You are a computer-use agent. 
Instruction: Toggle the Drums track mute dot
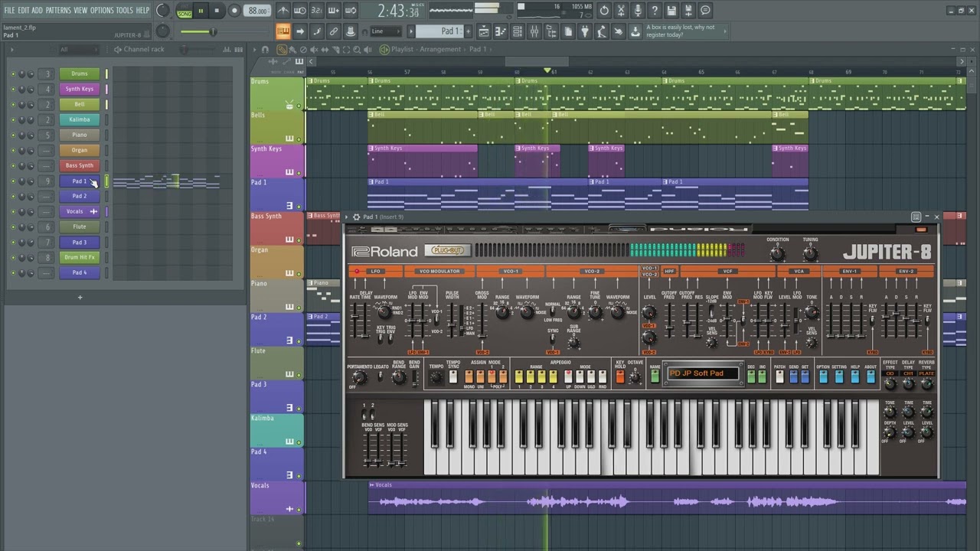pos(299,106)
